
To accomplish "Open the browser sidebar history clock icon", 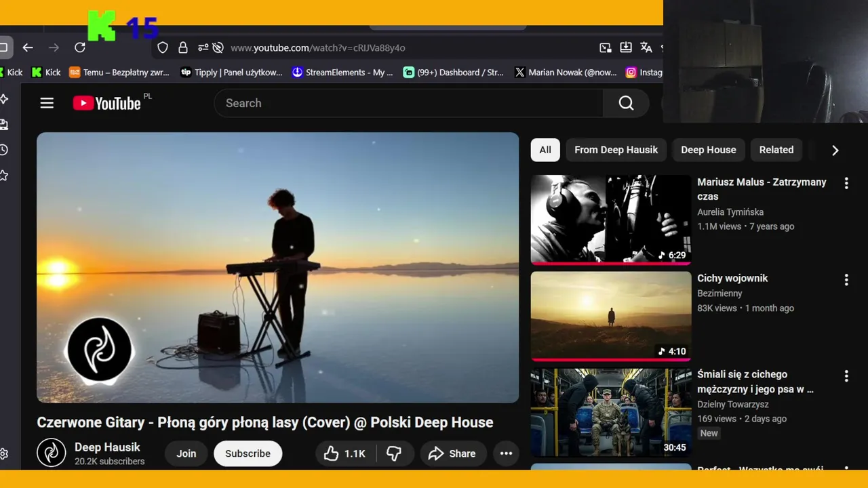I will 3,150.
